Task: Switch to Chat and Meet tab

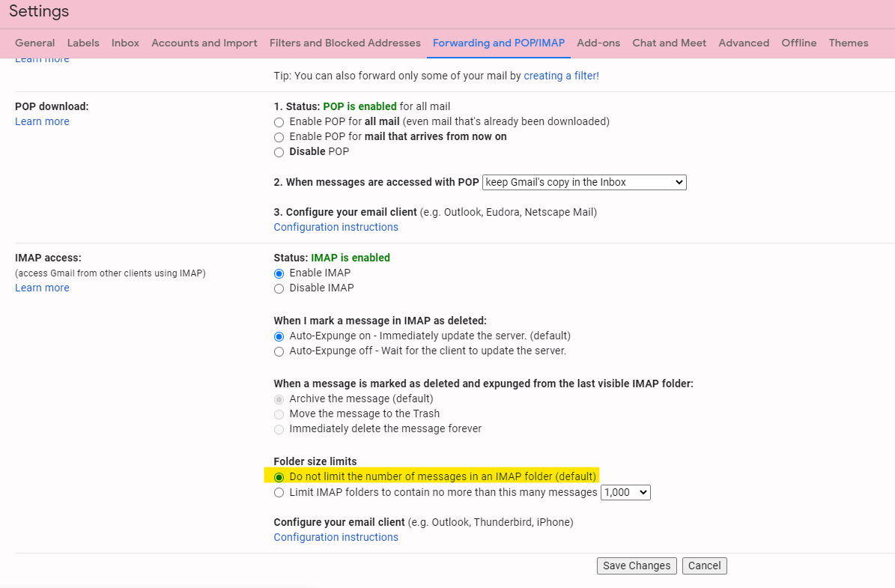Action: [669, 43]
